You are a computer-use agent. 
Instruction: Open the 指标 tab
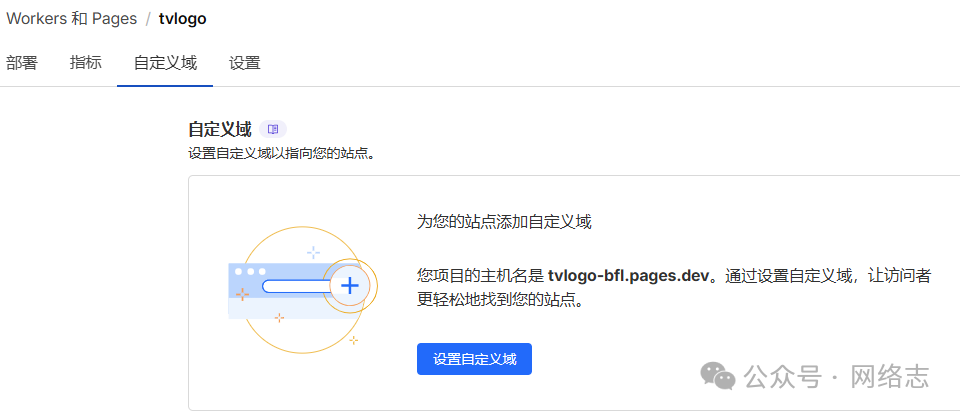point(85,63)
